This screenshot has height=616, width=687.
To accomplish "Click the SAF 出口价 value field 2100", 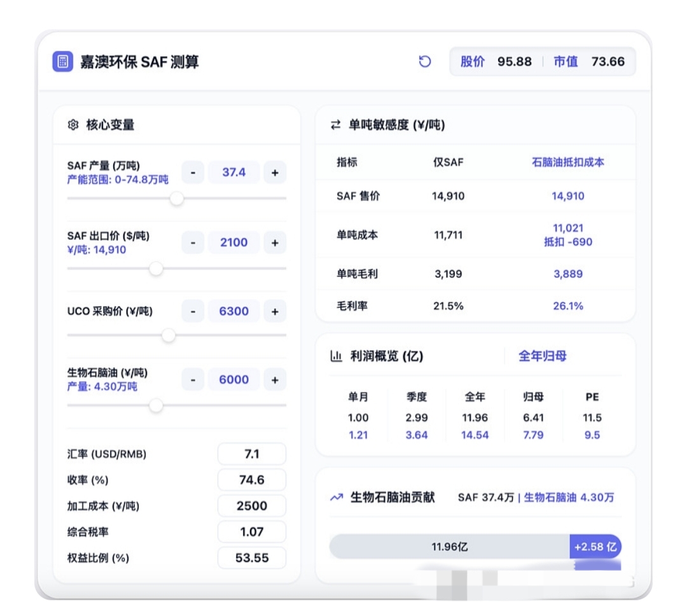I will (x=234, y=242).
